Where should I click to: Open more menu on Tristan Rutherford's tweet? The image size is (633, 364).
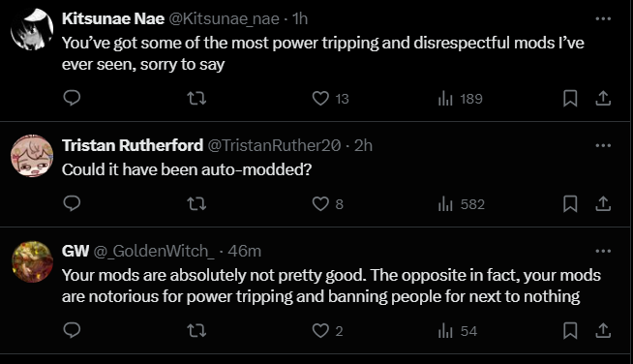coord(603,145)
